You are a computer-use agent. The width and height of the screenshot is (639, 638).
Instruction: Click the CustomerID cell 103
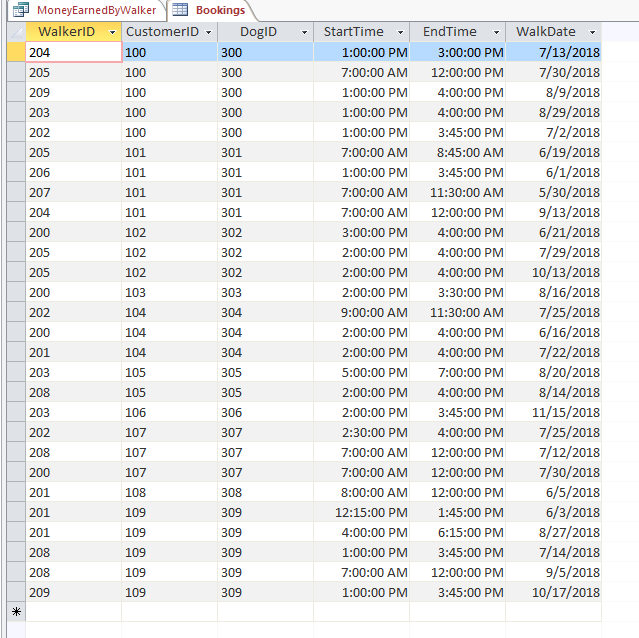pos(170,292)
